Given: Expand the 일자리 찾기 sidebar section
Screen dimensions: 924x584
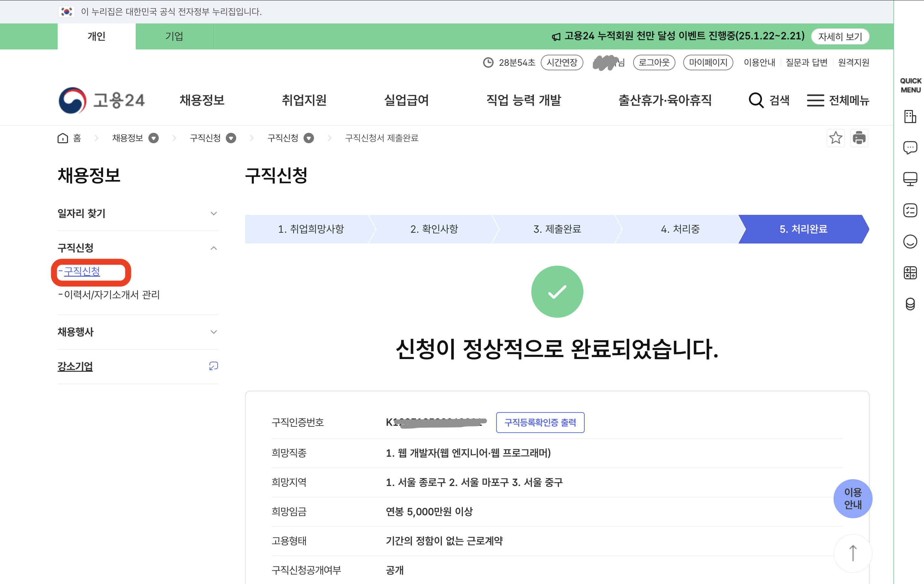Looking at the screenshot, I should (x=214, y=214).
